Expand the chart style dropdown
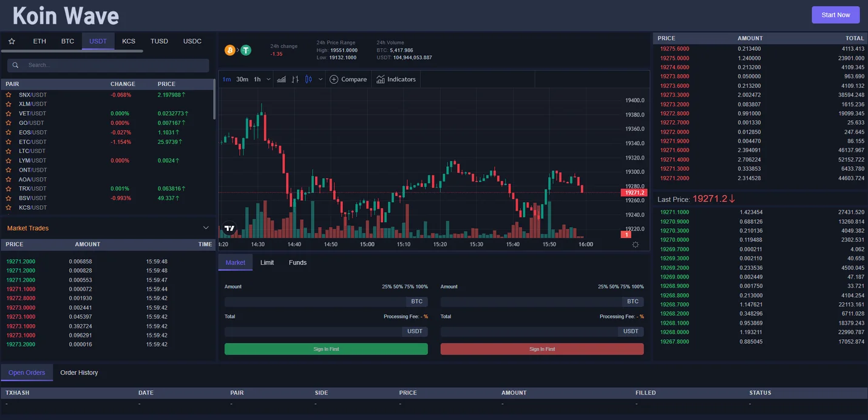 (320, 80)
